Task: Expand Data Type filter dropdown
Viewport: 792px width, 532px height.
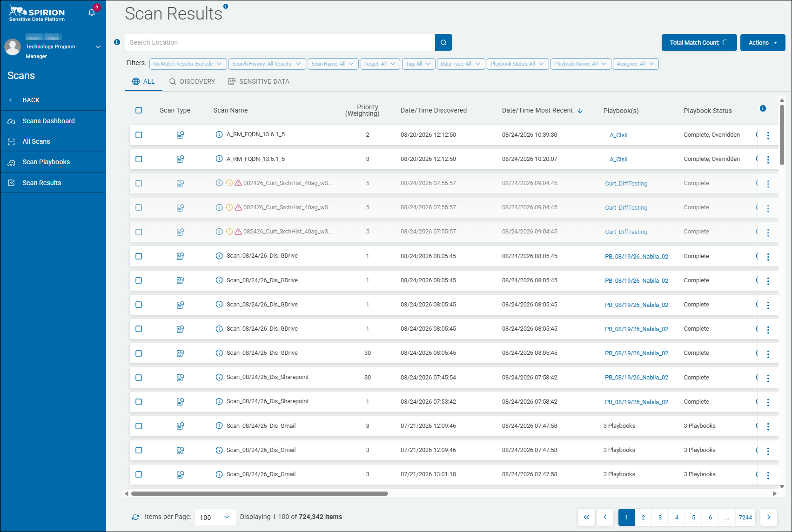Action: coord(461,64)
